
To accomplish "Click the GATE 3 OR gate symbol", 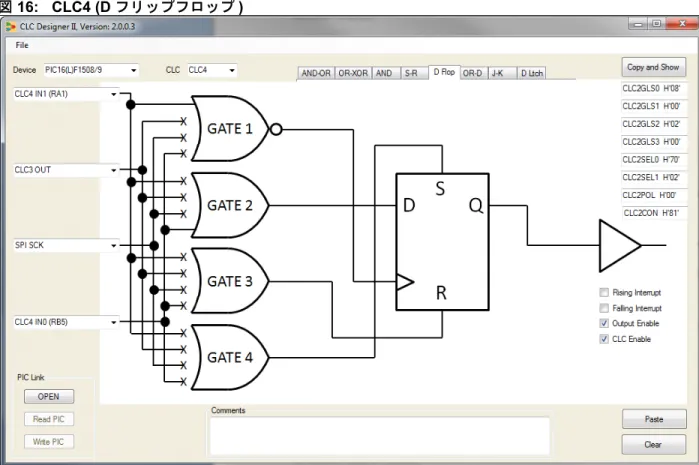I will coord(230,281).
